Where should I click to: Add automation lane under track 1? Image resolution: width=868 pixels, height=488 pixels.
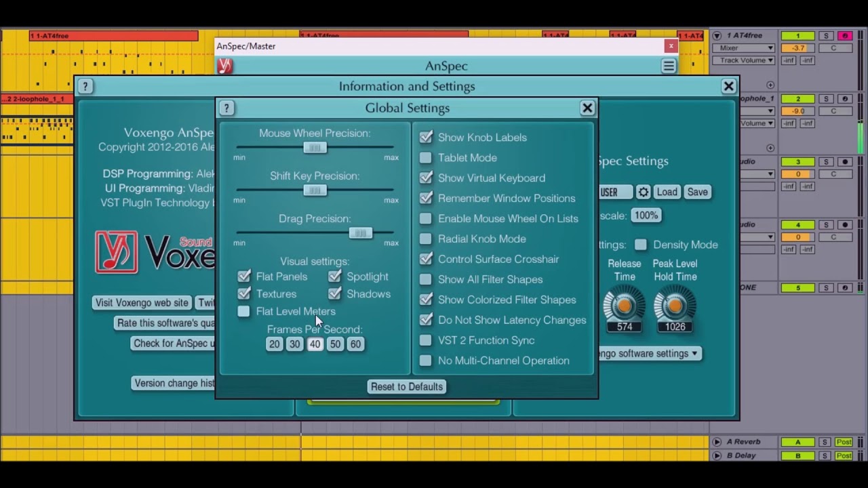770,85
